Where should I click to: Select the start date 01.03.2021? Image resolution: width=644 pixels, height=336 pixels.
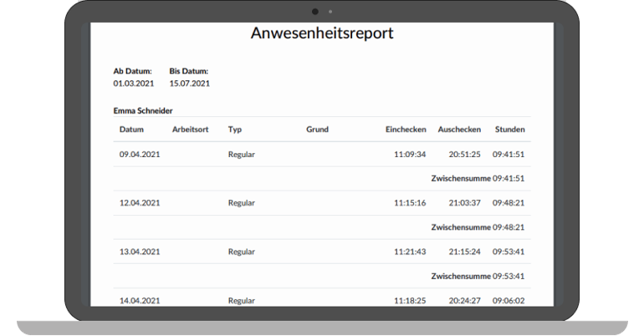[134, 84]
